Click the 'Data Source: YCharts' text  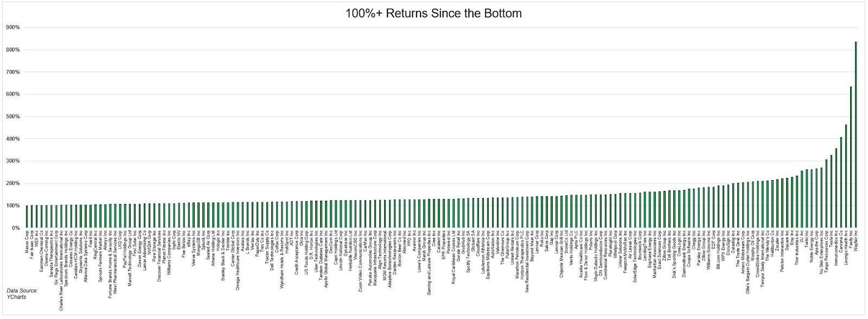click(22, 294)
